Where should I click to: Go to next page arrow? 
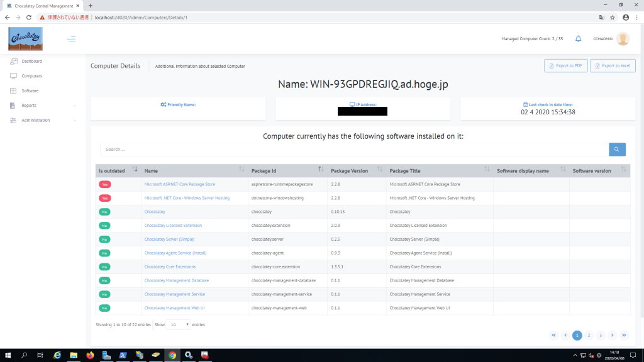tap(613, 336)
